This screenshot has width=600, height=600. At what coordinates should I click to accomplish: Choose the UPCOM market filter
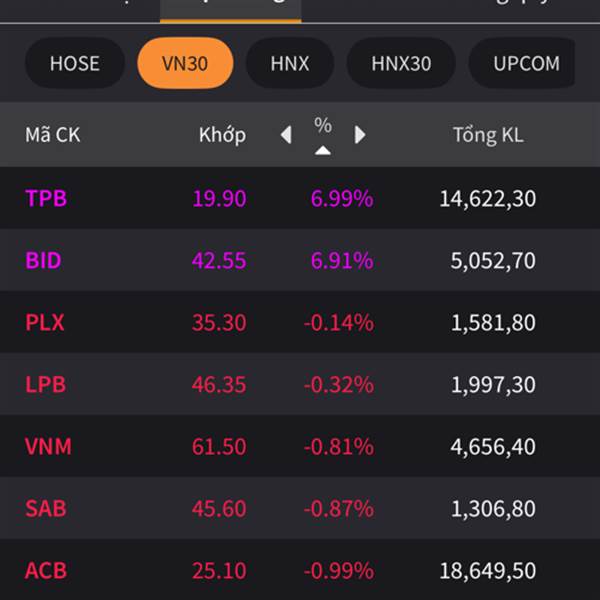pos(526,63)
